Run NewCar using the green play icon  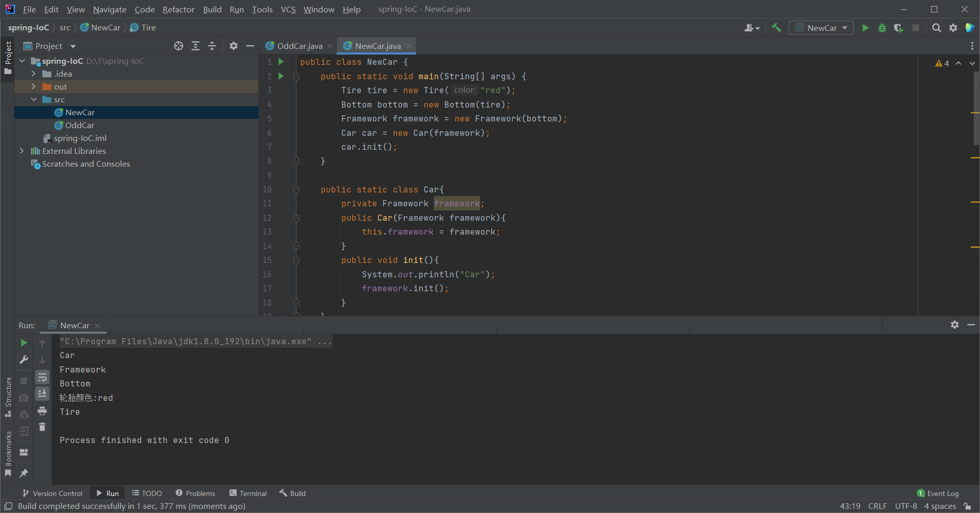[865, 28]
